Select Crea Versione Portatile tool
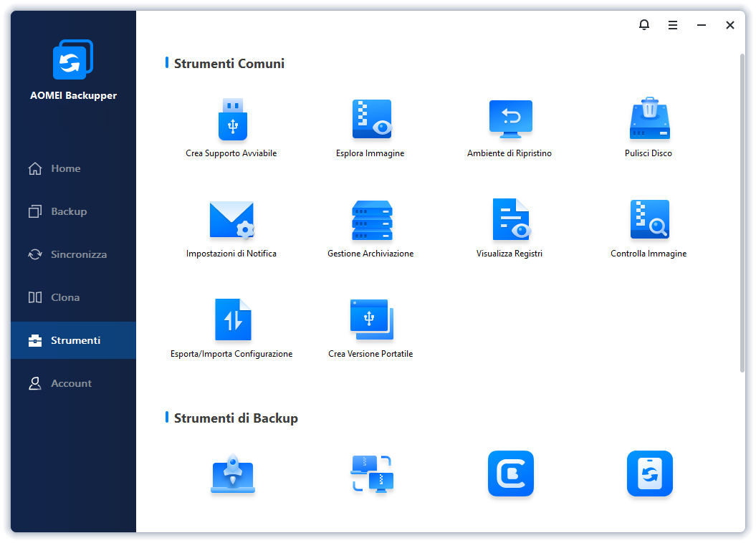Image resolution: width=756 pixels, height=543 pixels. coord(371,320)
